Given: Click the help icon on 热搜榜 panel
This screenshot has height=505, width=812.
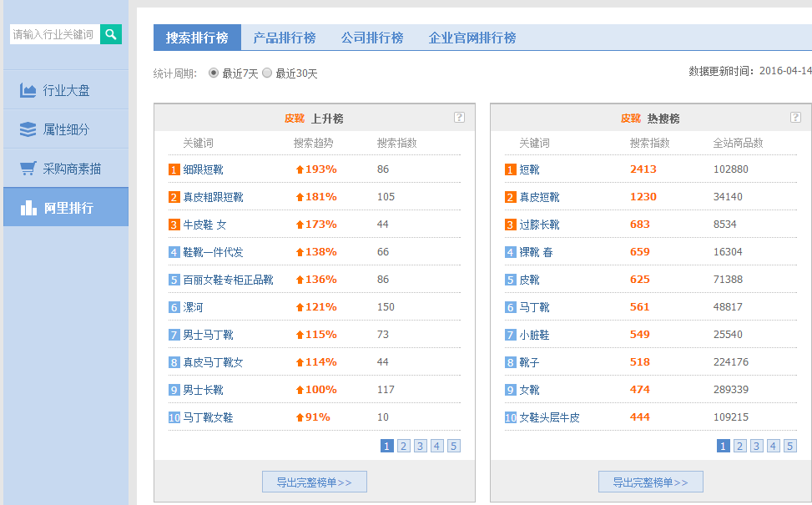Looking at the screenshot, I should click(795, 118).
